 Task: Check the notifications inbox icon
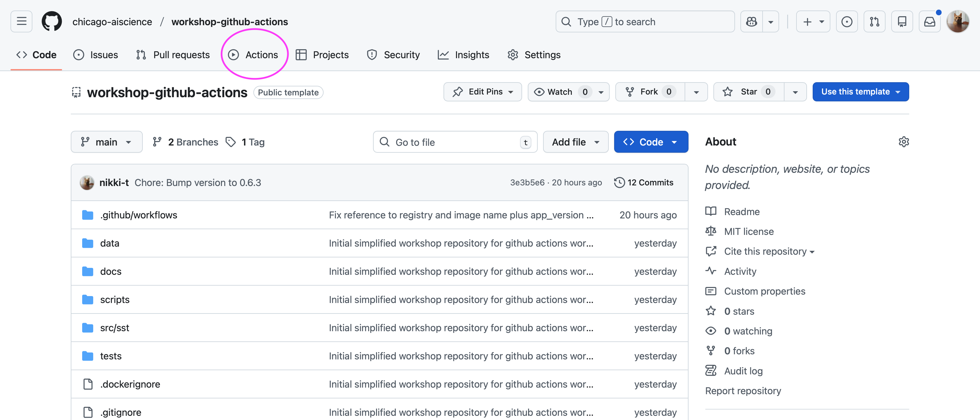coord(930,21)
